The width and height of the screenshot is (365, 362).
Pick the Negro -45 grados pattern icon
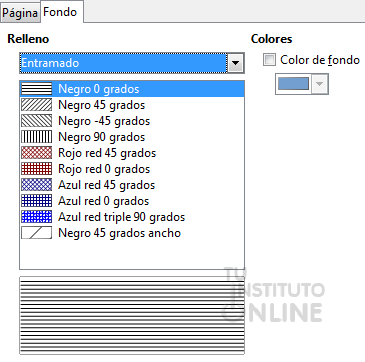click(x=37, y=121)
